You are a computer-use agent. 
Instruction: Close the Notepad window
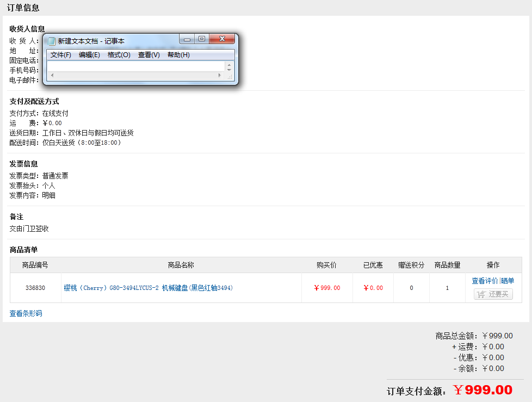[222, 39]
